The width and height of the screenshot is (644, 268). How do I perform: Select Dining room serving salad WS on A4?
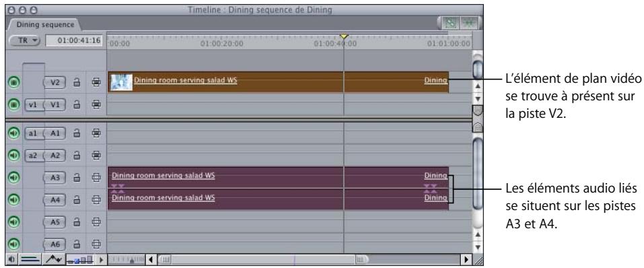tap(164, 198)
